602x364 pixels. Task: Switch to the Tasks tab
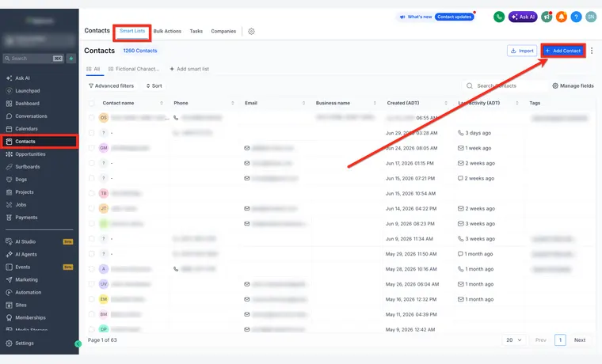pos(196,31)
